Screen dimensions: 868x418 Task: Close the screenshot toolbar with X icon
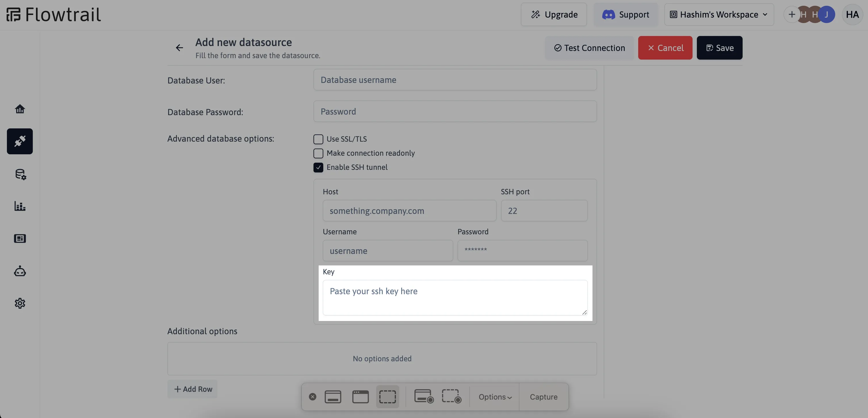tap(312, 396)
